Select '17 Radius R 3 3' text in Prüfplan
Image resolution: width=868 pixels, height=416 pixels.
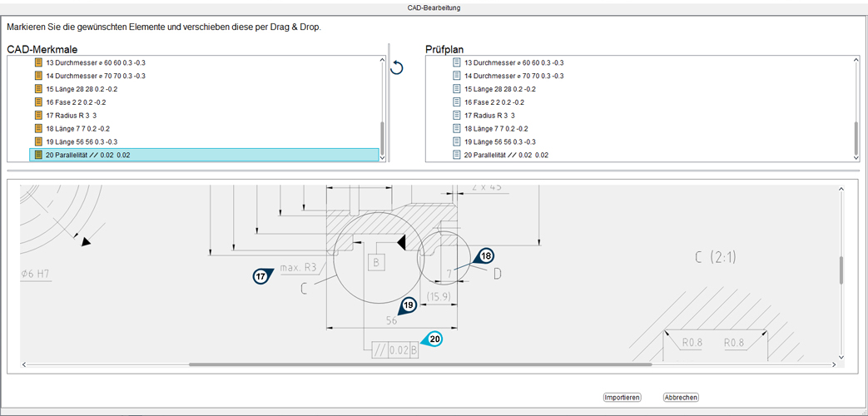pos(490,116)
